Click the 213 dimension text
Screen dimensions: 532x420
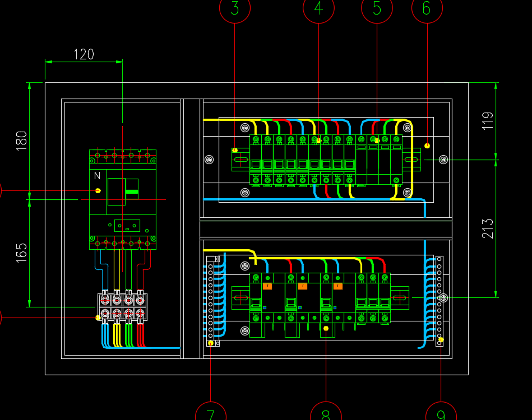point(488,228)
